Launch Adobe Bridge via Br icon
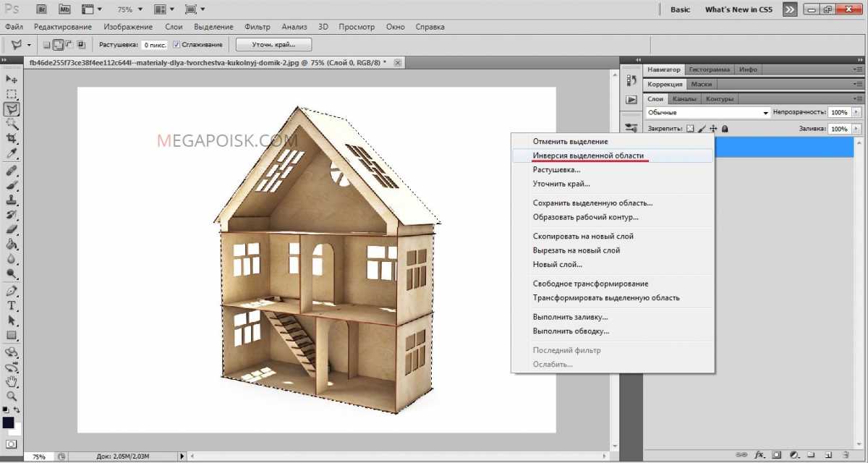868x463 pixels. click(x=42, y=9)
